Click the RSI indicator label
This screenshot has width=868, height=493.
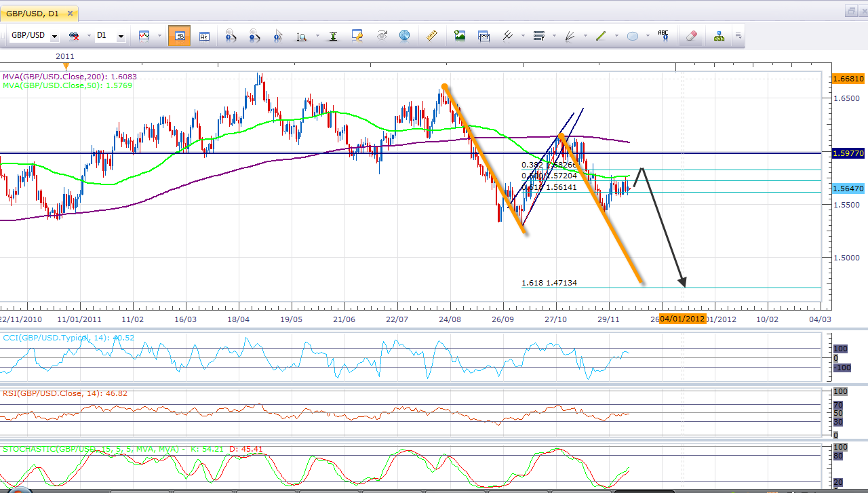point(65,393)
